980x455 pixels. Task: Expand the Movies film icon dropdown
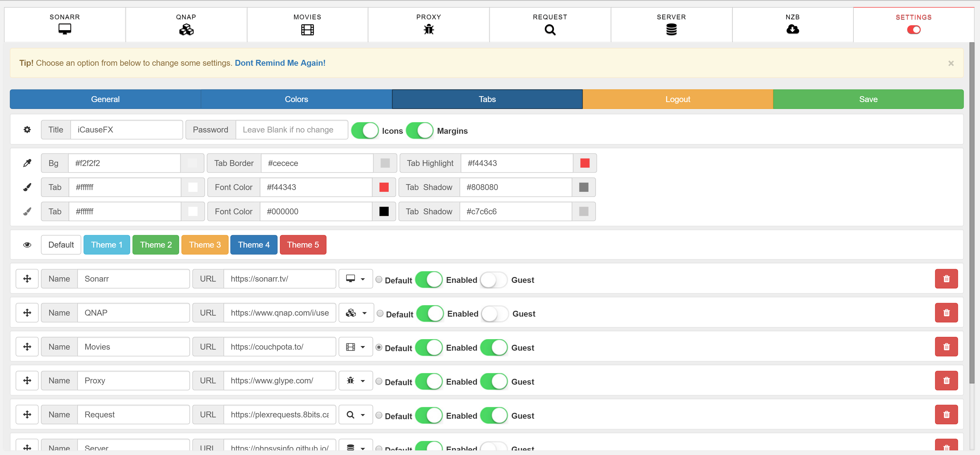[355, 347]
